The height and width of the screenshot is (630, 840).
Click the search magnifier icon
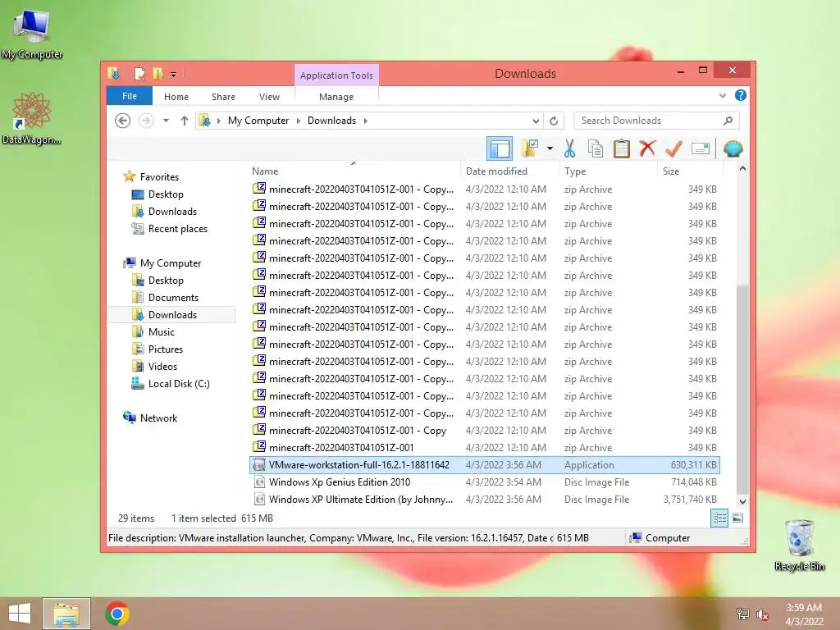(x=728, y=121)
